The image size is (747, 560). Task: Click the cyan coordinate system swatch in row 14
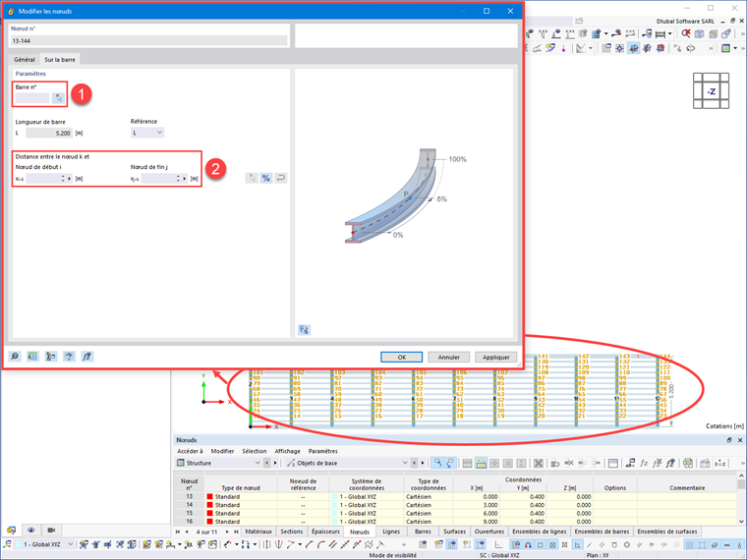pyautogui.click(x=334, y=505)
